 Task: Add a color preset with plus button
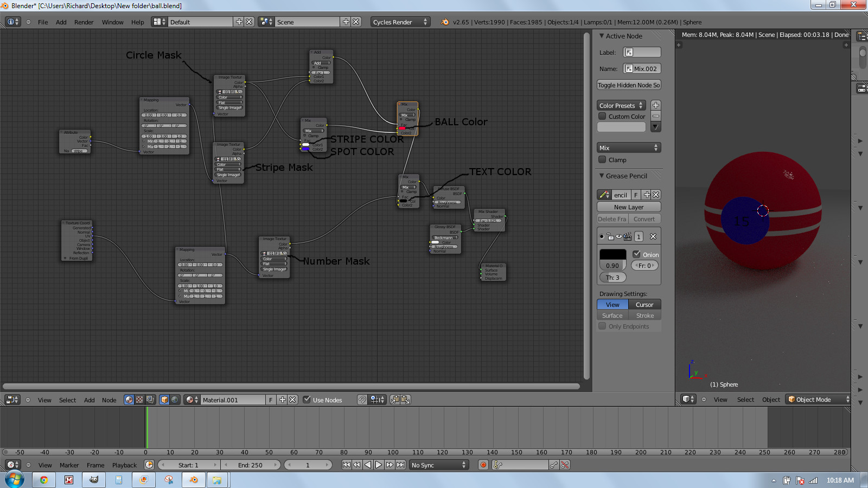656,105
